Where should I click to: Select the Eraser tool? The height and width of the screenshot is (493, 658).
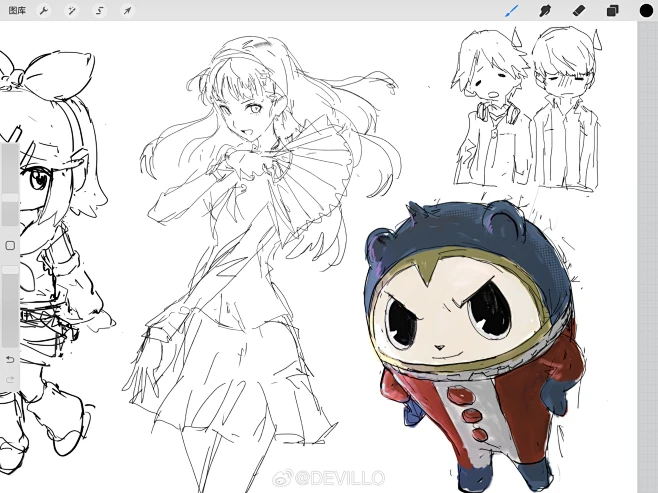(x=579, y=10)
